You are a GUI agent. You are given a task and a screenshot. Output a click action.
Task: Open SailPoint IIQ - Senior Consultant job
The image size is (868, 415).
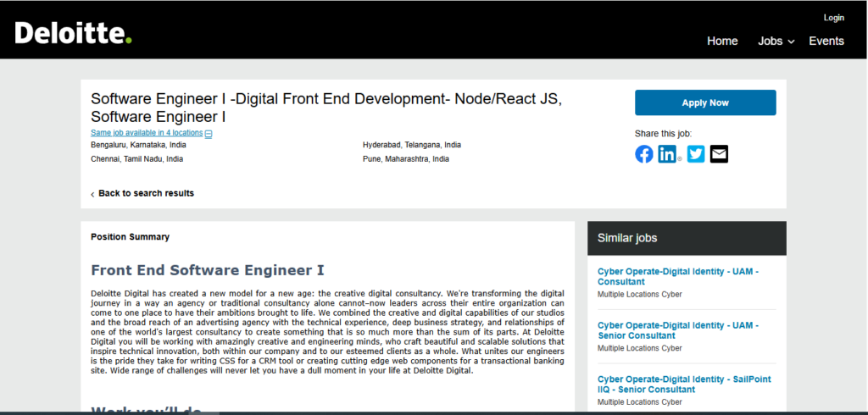(x=684, y=384)
